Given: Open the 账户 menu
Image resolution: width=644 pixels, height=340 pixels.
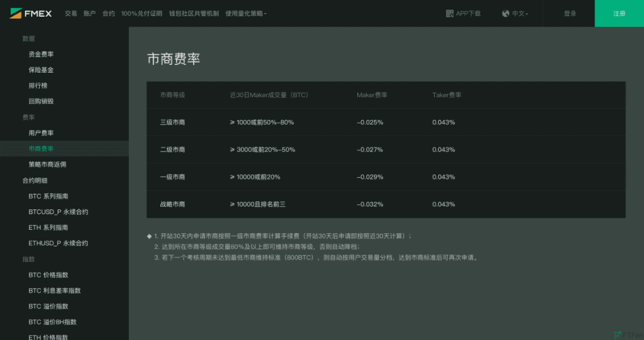Looking at the screenshot, I should [89, 14].
